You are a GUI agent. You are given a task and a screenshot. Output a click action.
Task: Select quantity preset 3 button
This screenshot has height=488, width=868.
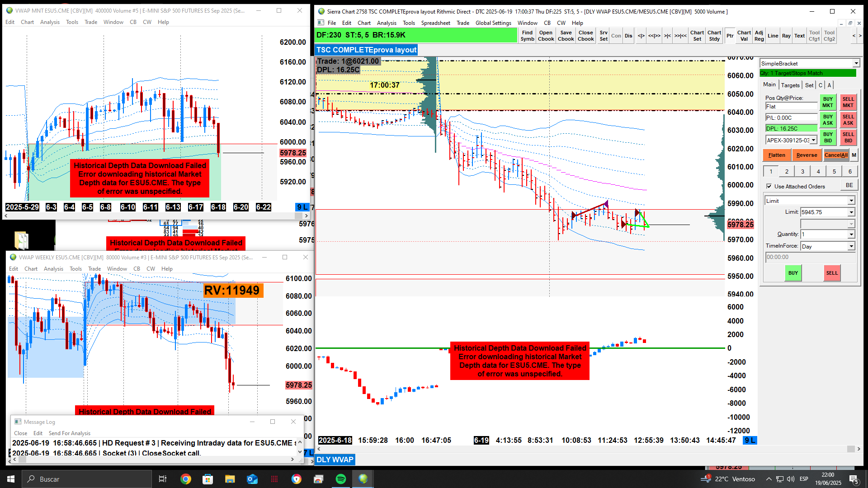(802, 171)
